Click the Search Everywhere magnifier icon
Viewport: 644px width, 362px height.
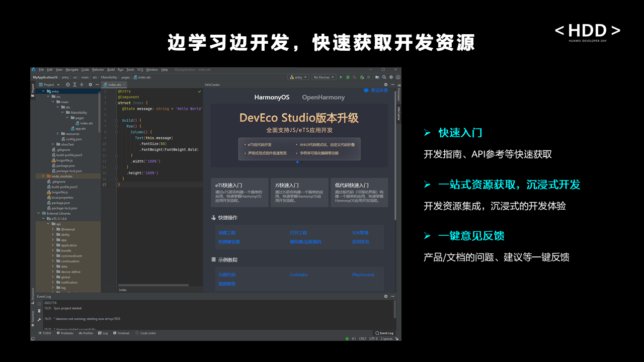[x=384, y=77]
